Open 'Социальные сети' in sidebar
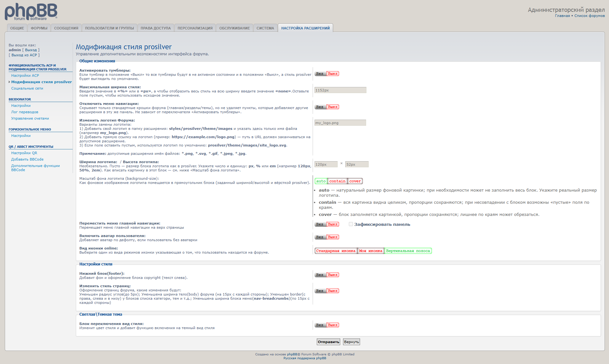This screenshot has height=364, width=609. point(27,88)
